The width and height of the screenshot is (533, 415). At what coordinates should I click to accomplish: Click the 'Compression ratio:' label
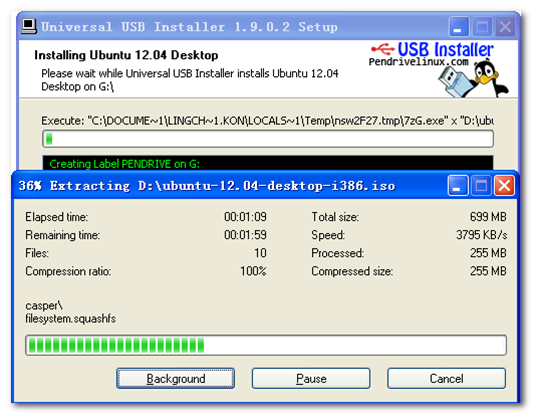[x=68, y=271]
